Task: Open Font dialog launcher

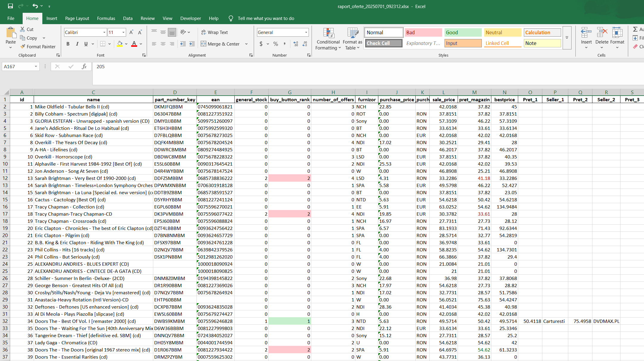Action: [x=144, y=55]
